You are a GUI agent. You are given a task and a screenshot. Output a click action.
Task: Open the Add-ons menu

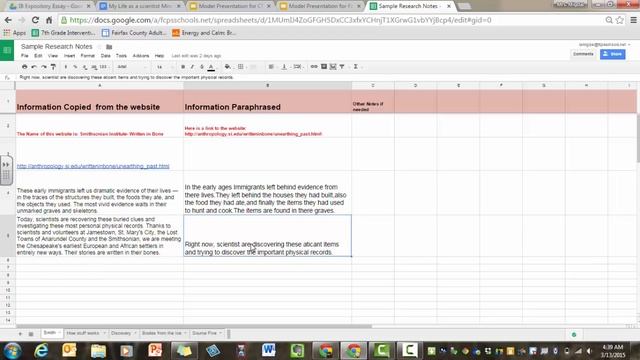pos(141,56)
